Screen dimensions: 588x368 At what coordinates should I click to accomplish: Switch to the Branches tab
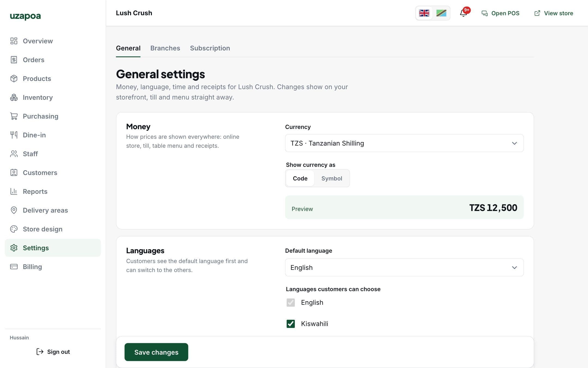point(165,48)
